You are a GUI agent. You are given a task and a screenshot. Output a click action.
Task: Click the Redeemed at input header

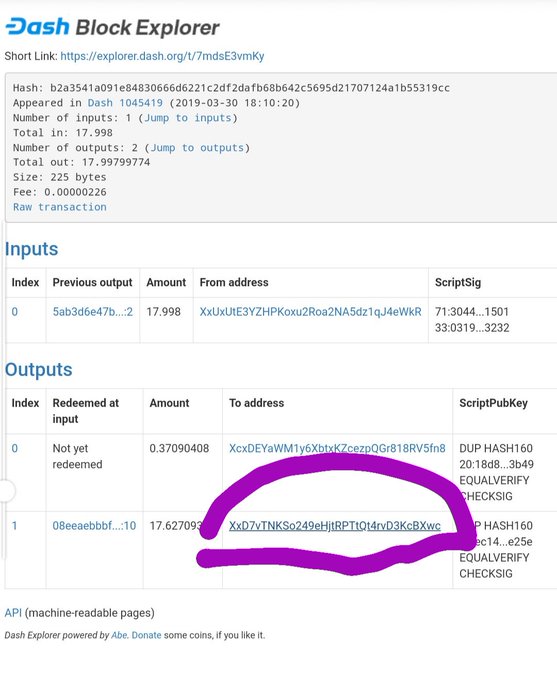(x=85, y=411)
